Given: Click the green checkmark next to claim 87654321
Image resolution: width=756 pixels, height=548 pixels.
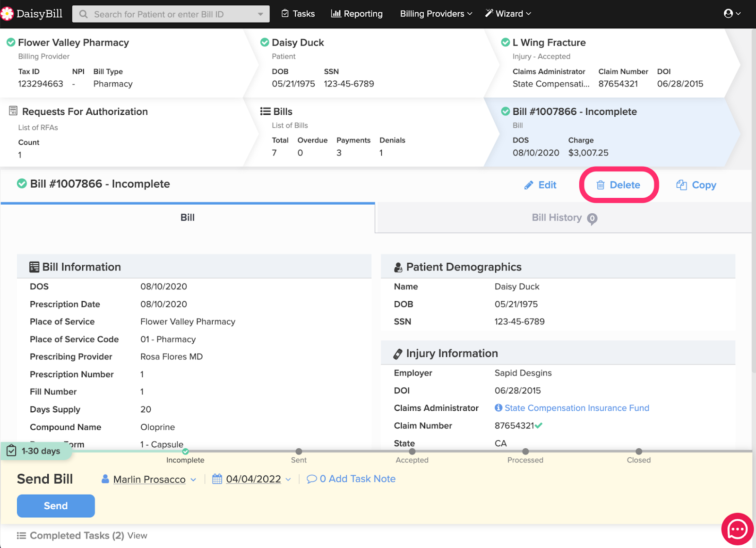Looking at the screenshot, I should point(539,426).
